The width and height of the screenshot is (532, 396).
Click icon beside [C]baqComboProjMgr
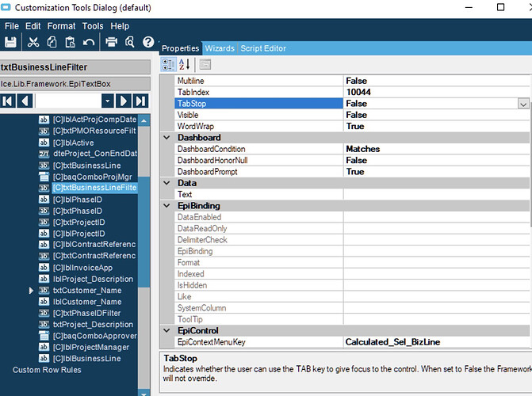tap(44, 177)
